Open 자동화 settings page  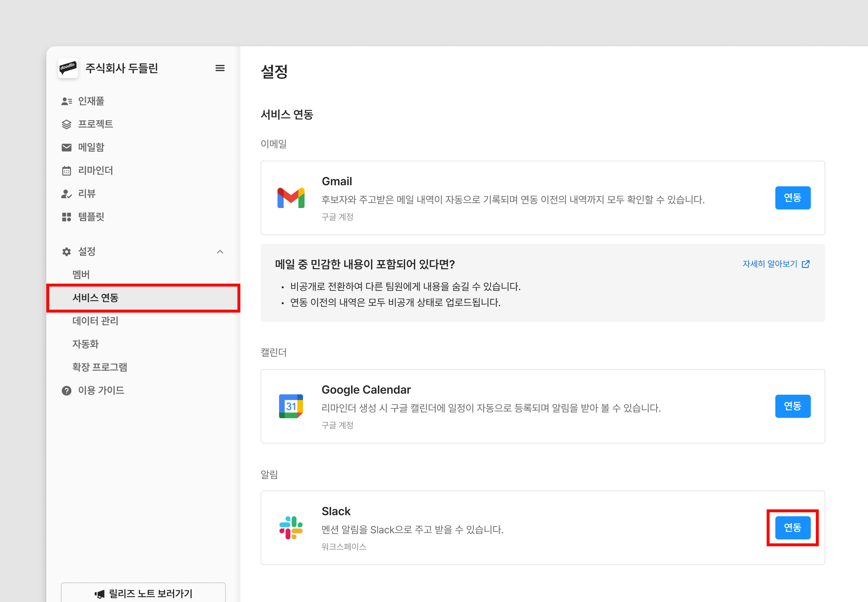[85, 344]
